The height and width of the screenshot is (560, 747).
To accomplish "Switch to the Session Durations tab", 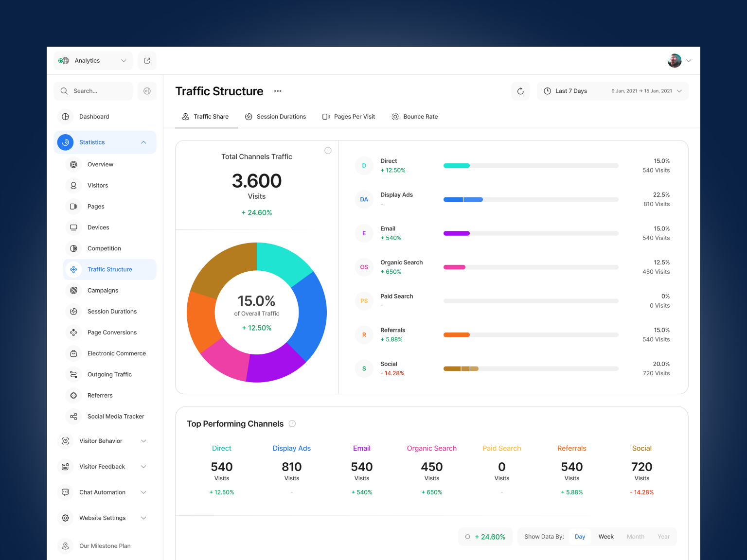I will click(276, 117).
